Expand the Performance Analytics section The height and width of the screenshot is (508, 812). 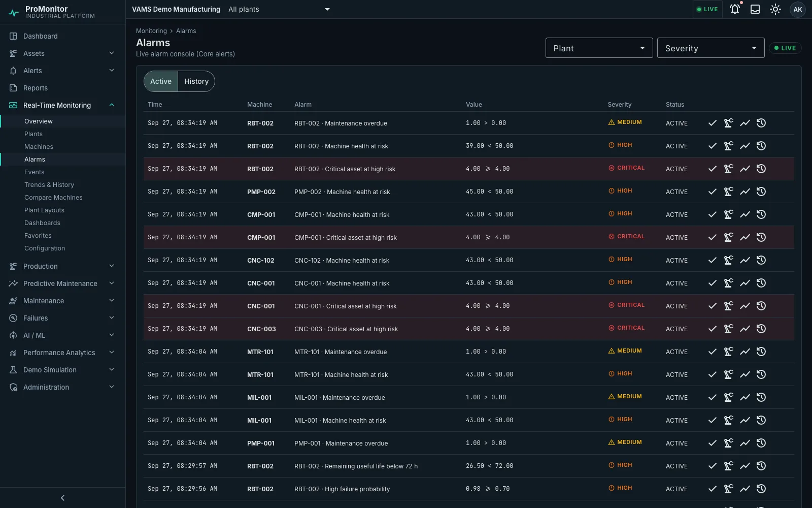(x=62, y=353)
